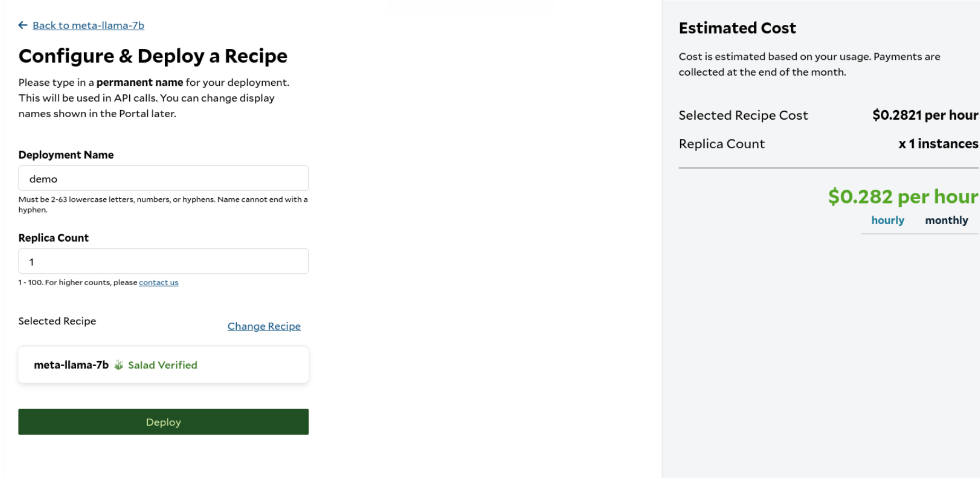Open the Change Recipe link
980x478 pixels.
tap(264, 326)
